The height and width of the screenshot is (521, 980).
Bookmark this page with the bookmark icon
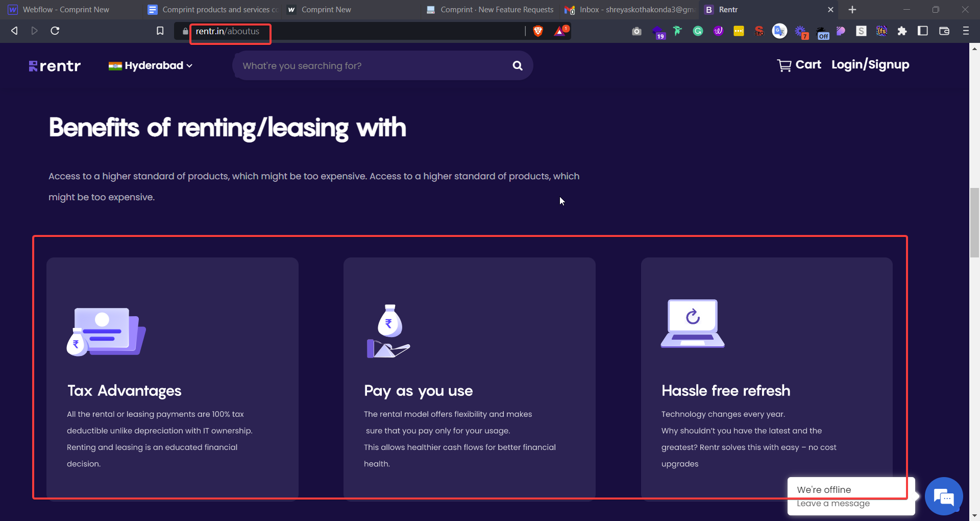(160, 31)
